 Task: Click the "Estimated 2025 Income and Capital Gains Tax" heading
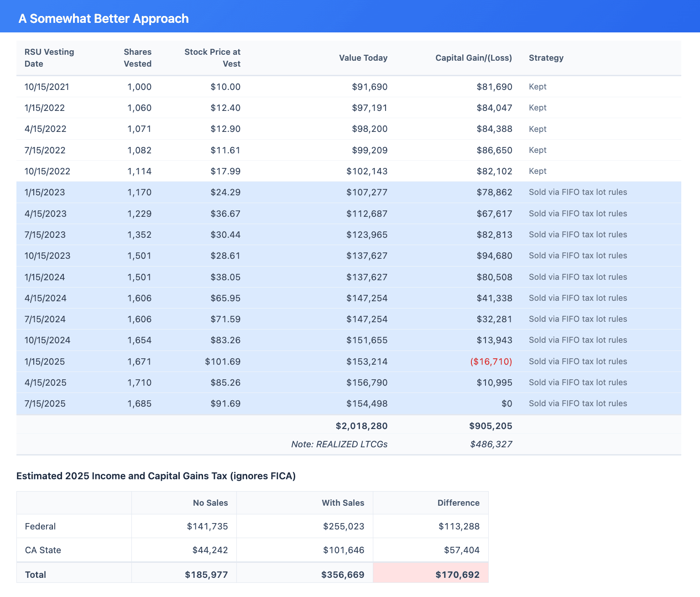[x=156, y=476]
